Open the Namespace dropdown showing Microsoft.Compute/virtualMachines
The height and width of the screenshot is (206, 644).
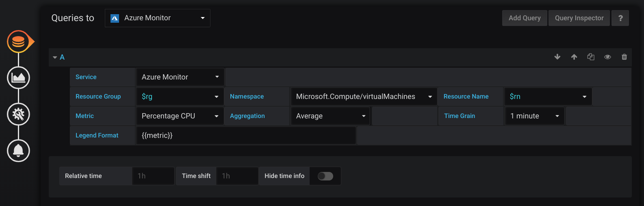[364, 97]
